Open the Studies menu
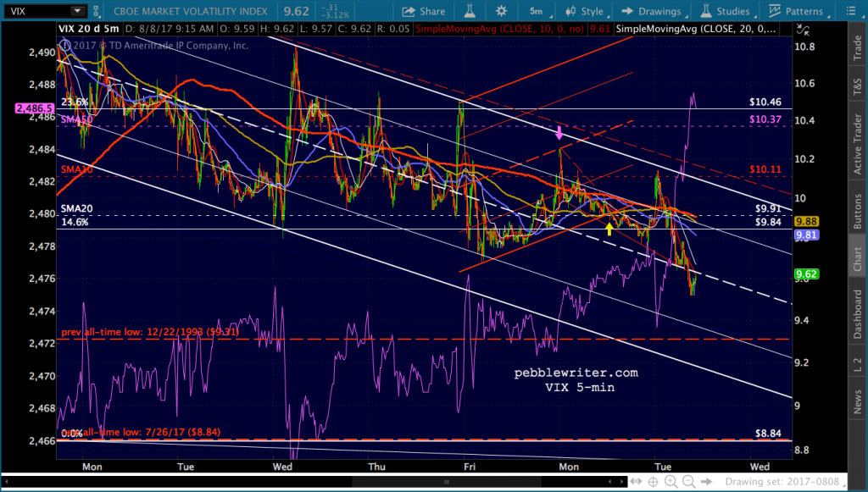The image size is (868, 492). click(728, 11)
